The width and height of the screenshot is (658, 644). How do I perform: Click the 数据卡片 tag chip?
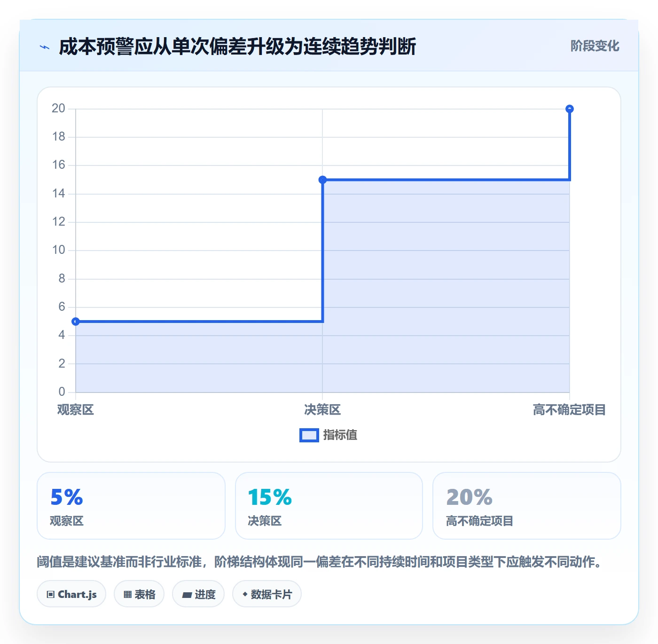pyautogui.click(x=267, y=594)
